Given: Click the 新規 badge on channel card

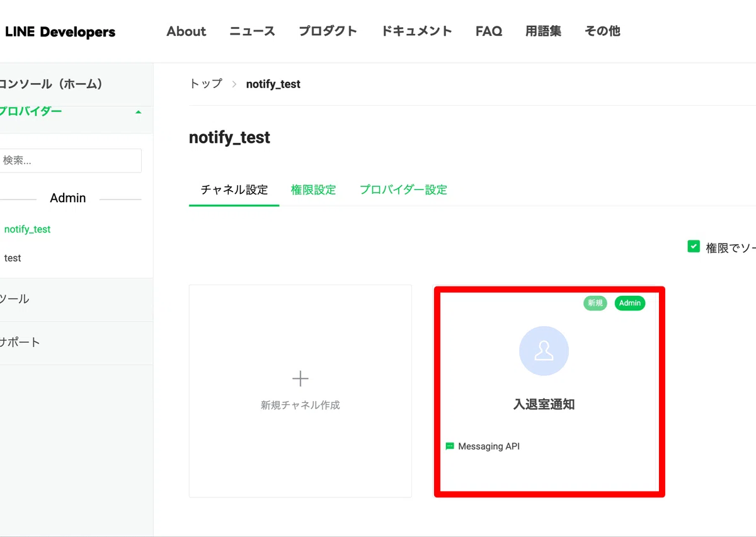Looking at the screenshot, I should pos(595,303).
